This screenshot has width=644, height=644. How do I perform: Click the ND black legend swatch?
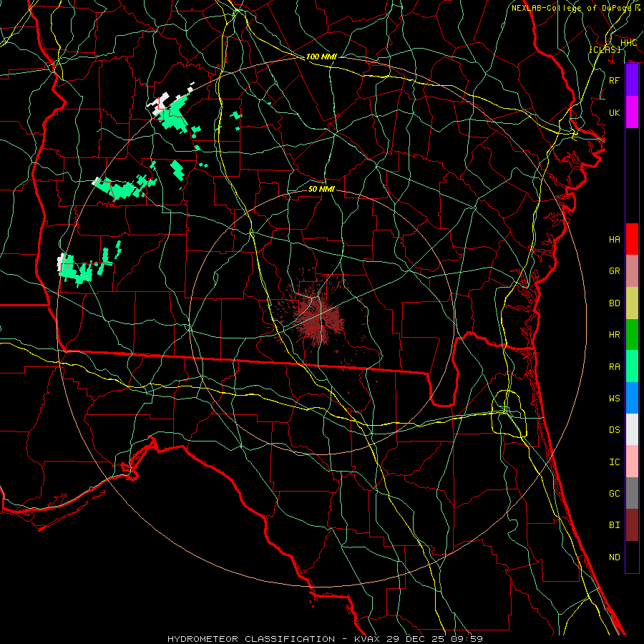coord(632,557)
